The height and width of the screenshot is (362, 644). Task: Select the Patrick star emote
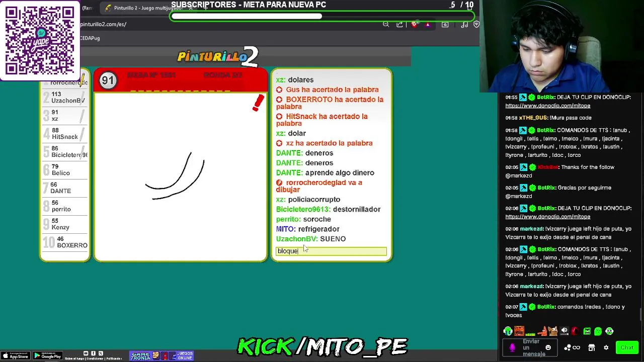click(x=542, y=331)
